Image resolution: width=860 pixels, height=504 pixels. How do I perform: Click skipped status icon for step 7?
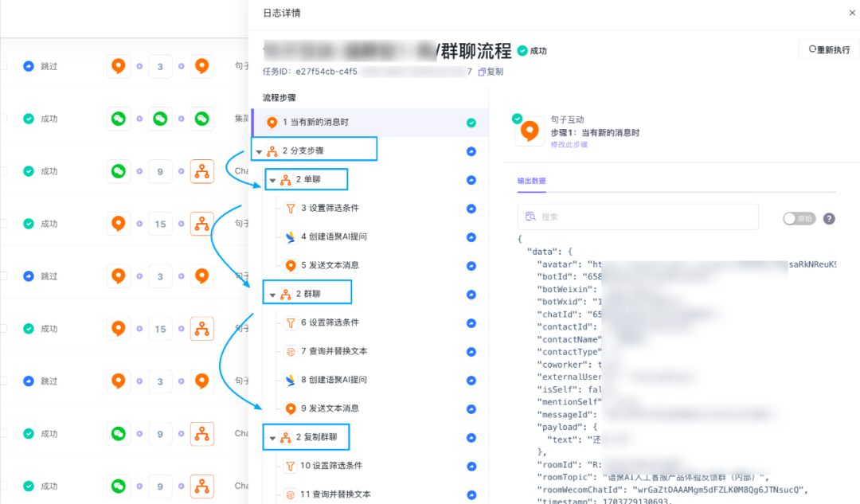(x=471, y=352)
